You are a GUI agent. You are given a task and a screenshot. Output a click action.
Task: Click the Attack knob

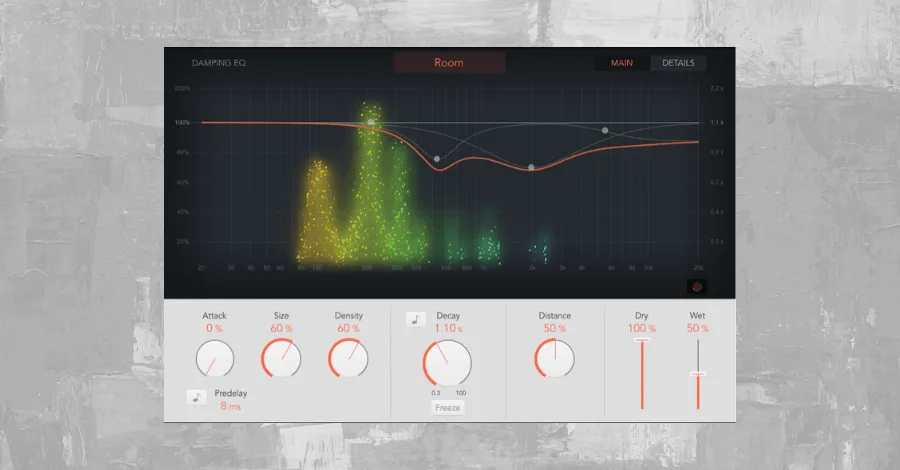215,359
